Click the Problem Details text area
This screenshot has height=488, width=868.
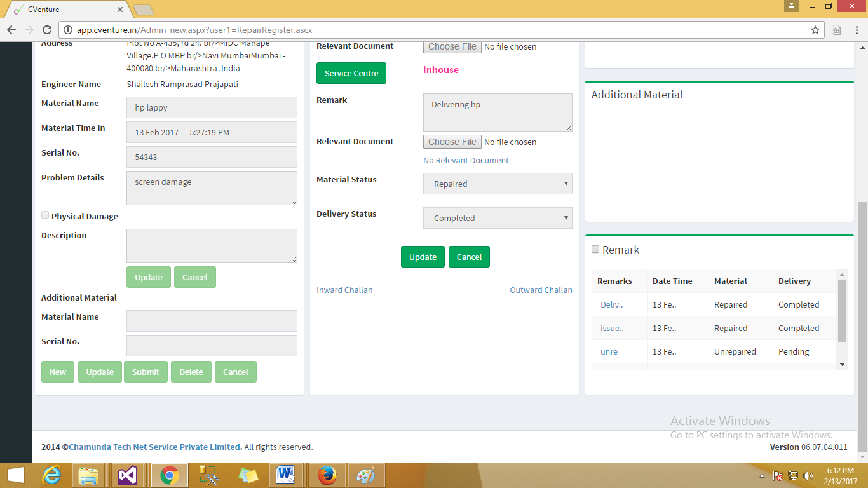212,188
